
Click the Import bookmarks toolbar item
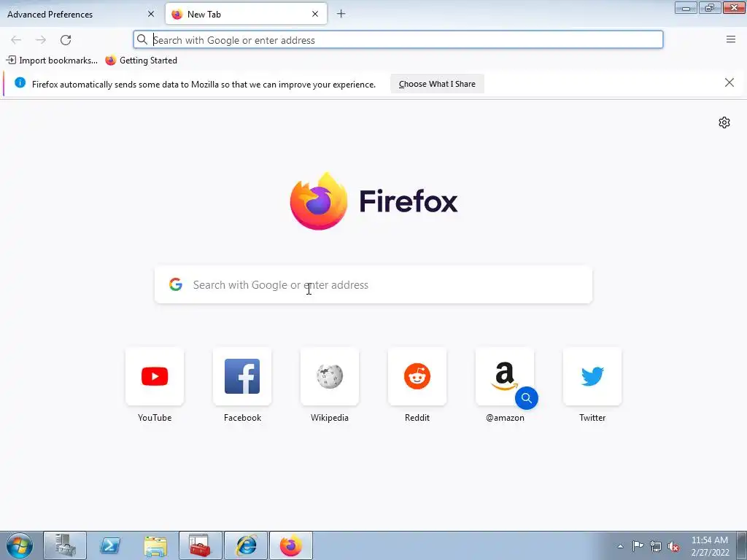(52, 61)
